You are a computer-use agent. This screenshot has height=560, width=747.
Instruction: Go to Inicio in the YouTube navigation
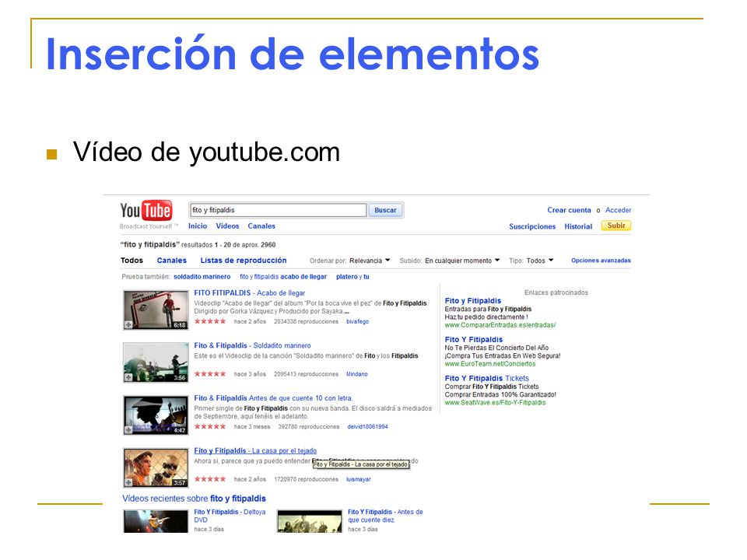198,226
